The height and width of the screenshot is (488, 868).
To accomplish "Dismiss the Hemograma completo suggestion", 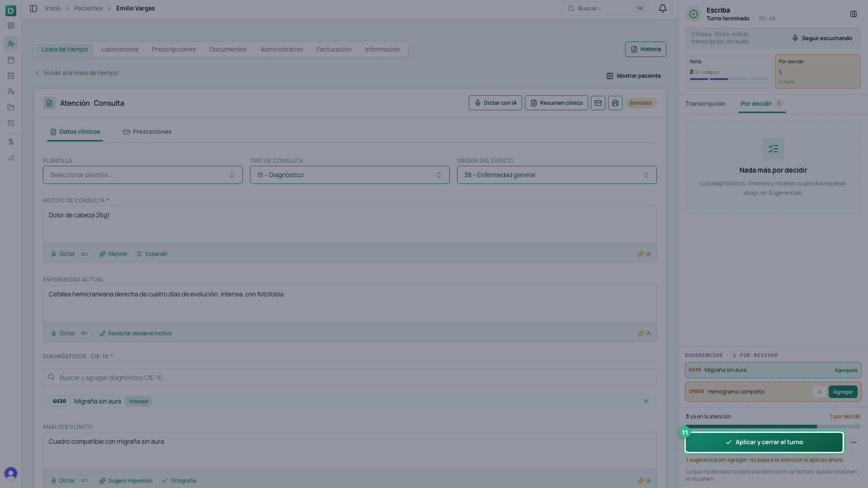I will point(820,392).
